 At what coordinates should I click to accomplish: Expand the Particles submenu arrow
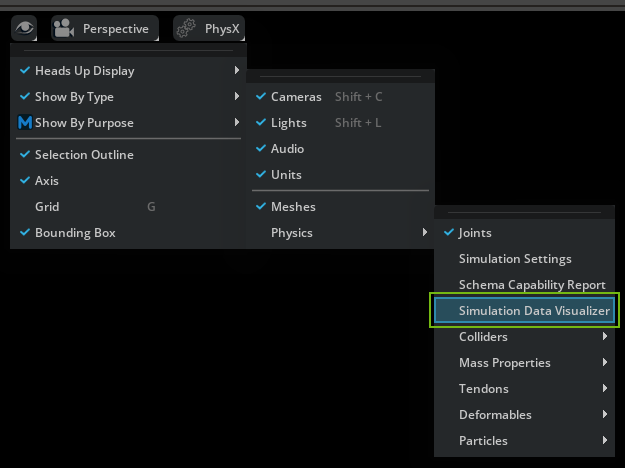pos(605,440)
